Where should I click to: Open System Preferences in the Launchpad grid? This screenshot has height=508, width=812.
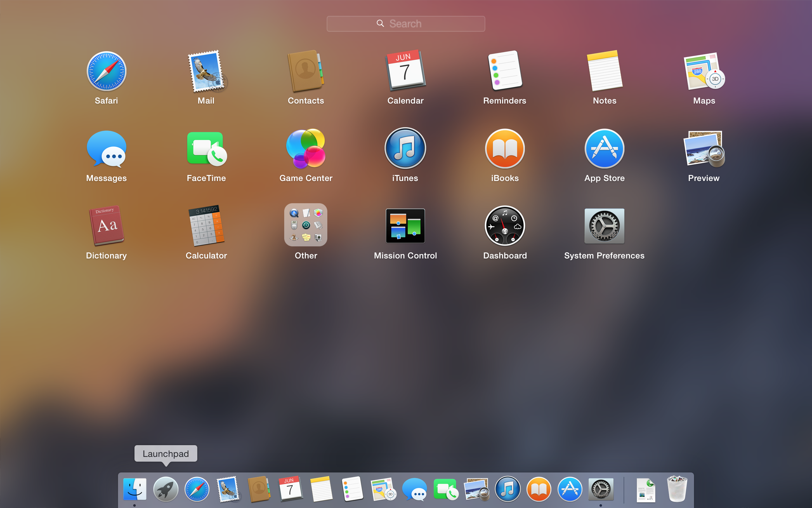point(605,226)
